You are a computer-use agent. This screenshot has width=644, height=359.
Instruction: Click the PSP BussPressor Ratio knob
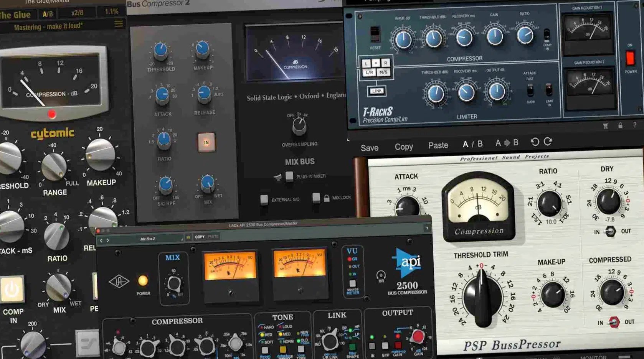tap(549, 203)
